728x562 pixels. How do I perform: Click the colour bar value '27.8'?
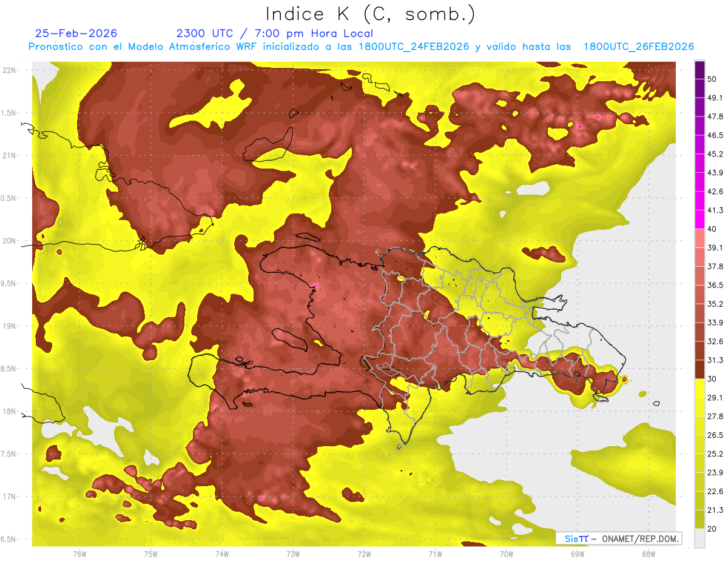tap(715, 416)
